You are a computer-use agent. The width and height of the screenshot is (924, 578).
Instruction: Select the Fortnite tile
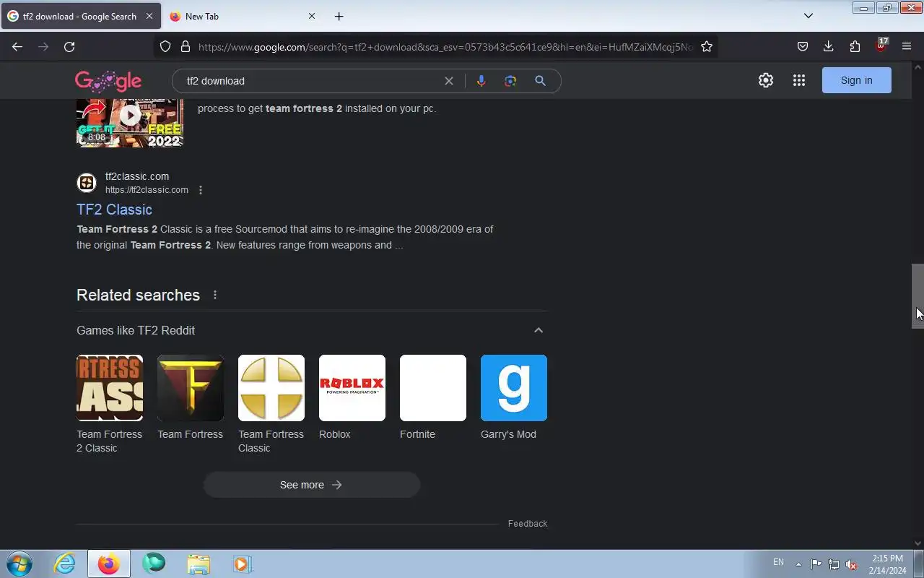433,398
